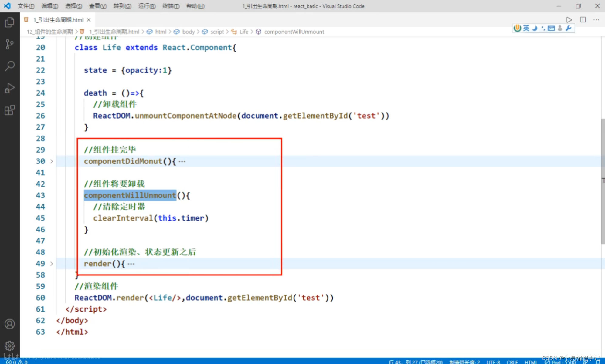Click the html breadcrumb item
605x364 pixels.
tap(157, 32)
